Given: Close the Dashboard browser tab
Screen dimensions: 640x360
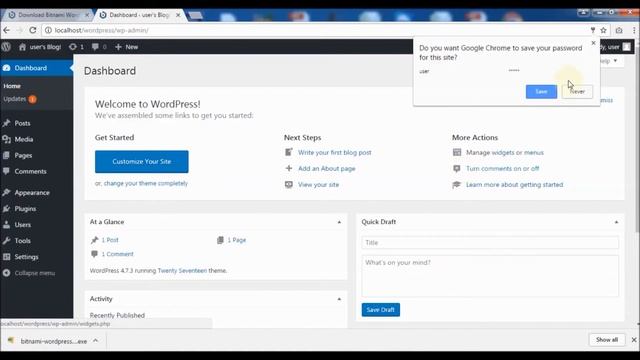Looking at the screenshot, I should pyautogui.click(x=178, y=15).
